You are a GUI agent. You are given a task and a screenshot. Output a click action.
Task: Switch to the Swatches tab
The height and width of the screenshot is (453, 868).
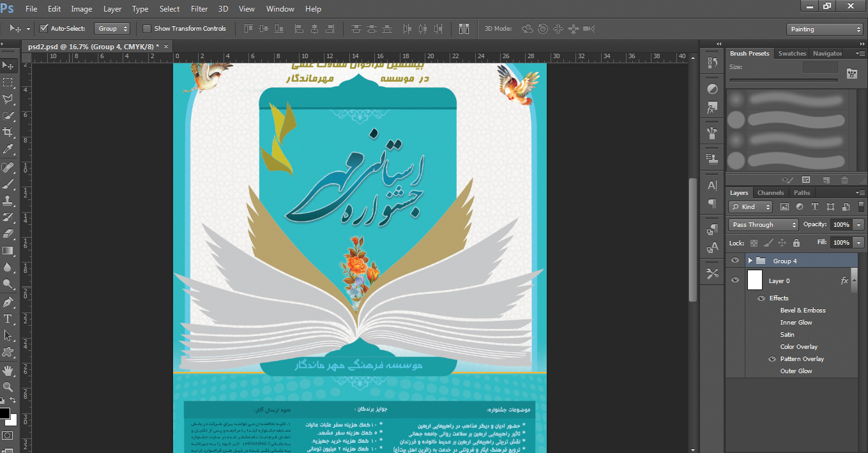point(792,54)
